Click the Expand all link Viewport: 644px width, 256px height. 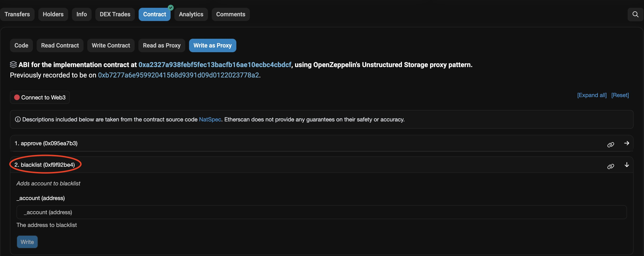tap(591, 95)
